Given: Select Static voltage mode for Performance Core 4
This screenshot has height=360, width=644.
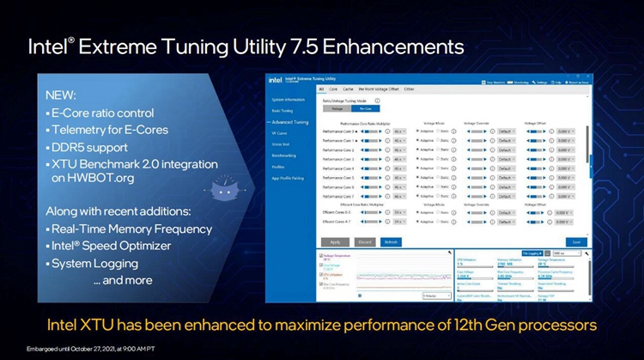Looking at the screenshot, I should coord(443,168).
